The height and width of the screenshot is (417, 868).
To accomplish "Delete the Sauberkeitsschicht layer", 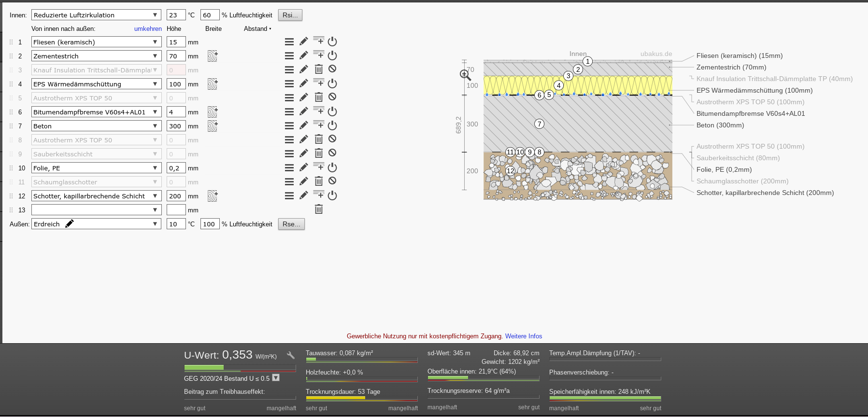I will tap(319, 153).
